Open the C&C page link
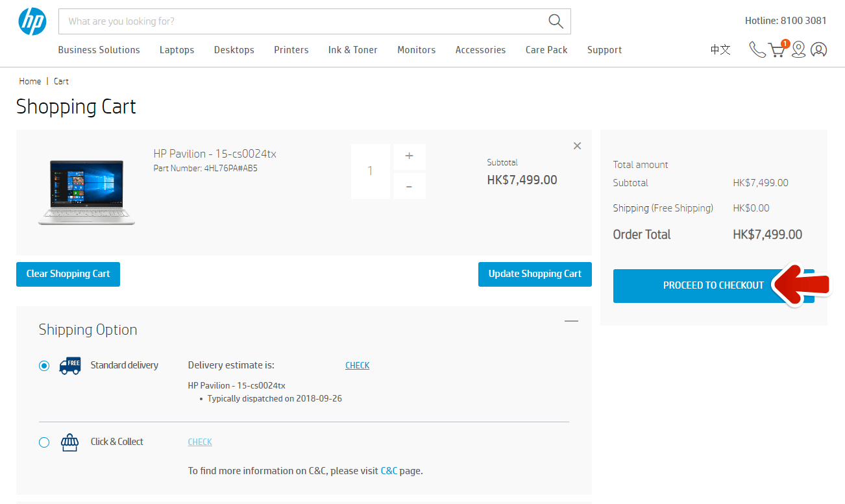This screenshot has height=504, width=845. [x=389, y=471]
